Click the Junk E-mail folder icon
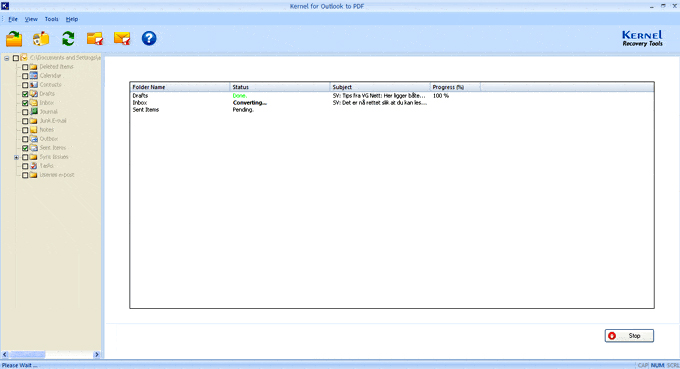The width and height of the screenshot is (680, 369). [x=33, y=121]
